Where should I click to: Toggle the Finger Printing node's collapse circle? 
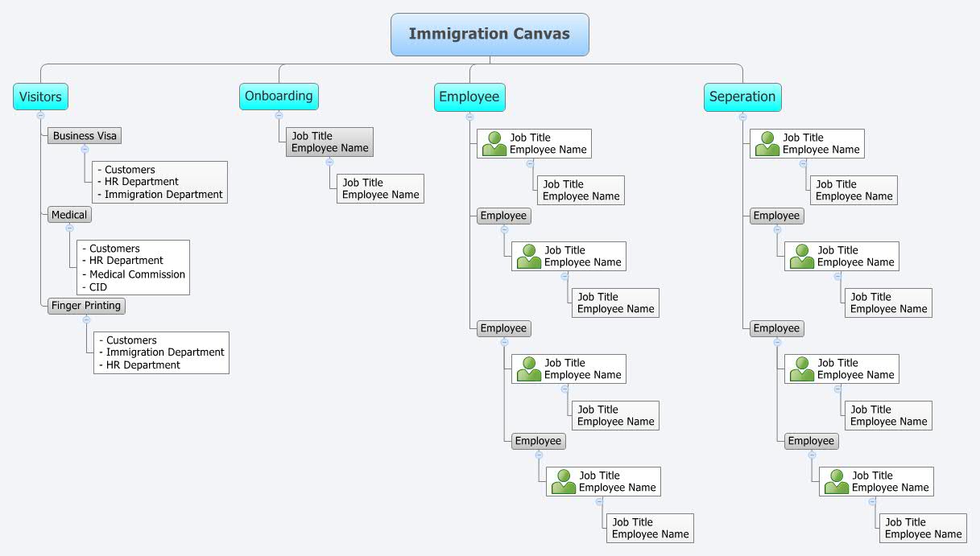[86, 319]
